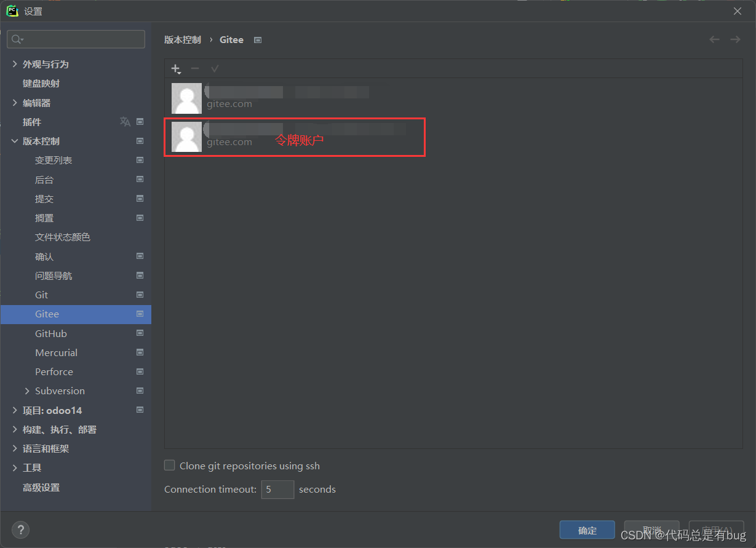Collapse the 版本控制 section

15,141
